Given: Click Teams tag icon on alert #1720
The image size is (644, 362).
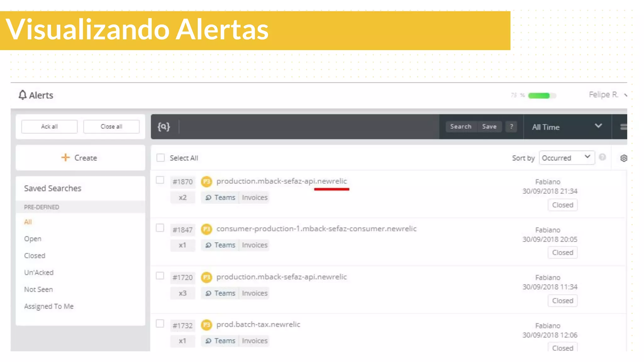Looking at the screenshot, I should (x=208, y=293).
